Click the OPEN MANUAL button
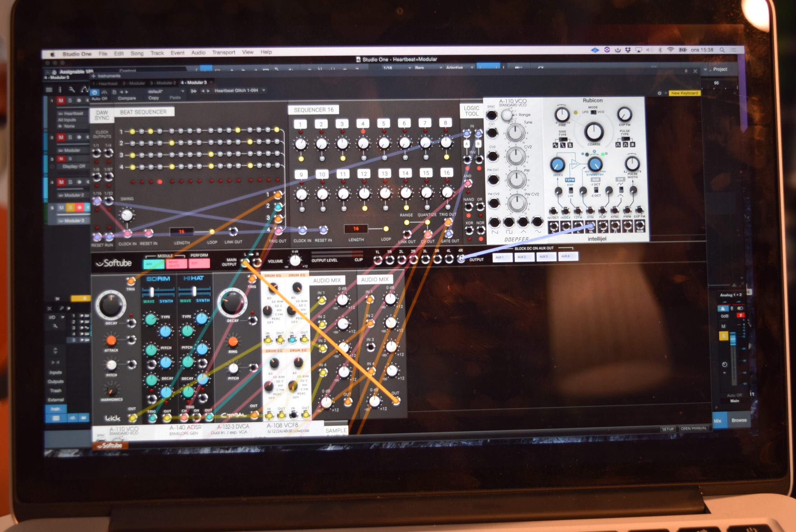The height and width of the screenshot is (532, 796). coord(693,428)
